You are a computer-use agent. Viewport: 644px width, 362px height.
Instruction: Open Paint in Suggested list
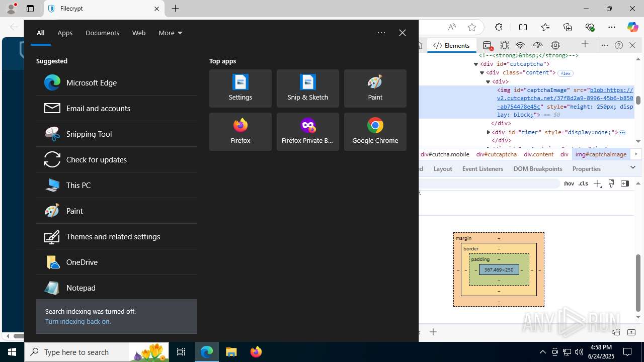(117, 211)
